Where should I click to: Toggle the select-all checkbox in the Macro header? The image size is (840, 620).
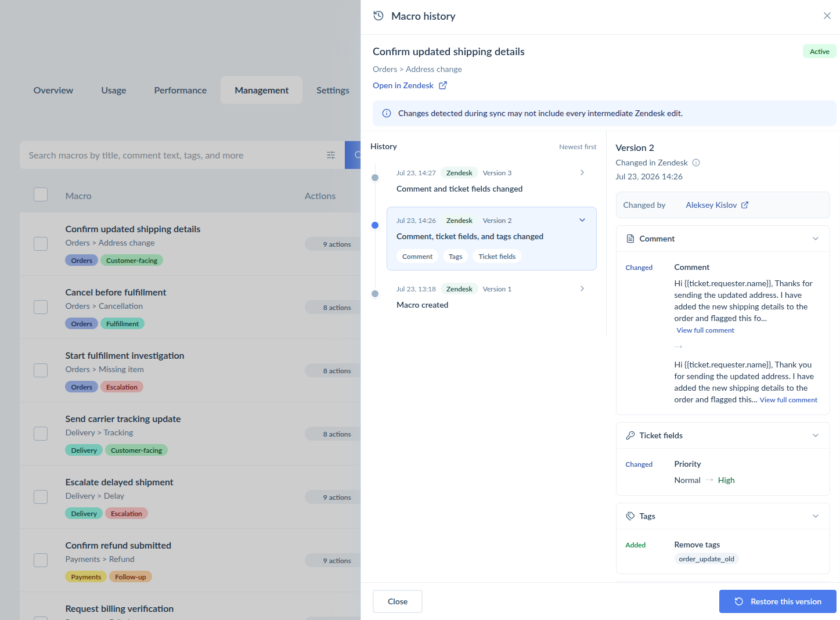tap(41, 194)
